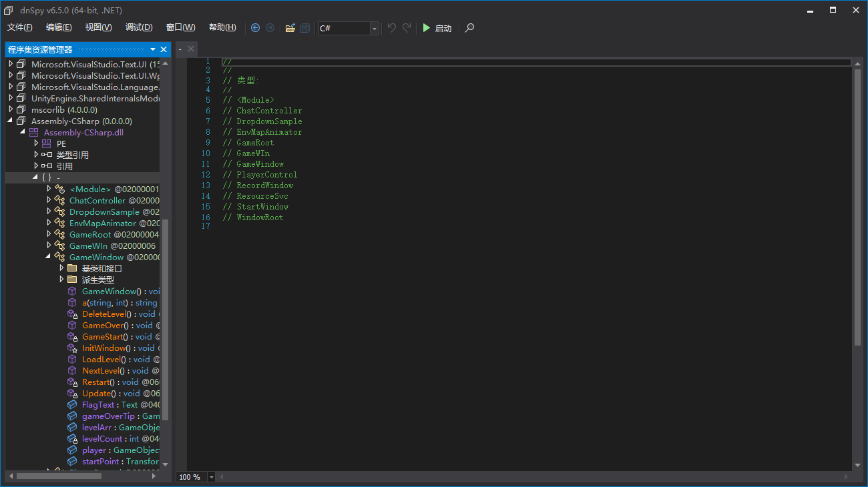Click the UnityEngine.SharedInternalsModule assembly icon
868x487 pixels.
pos(21,98)
